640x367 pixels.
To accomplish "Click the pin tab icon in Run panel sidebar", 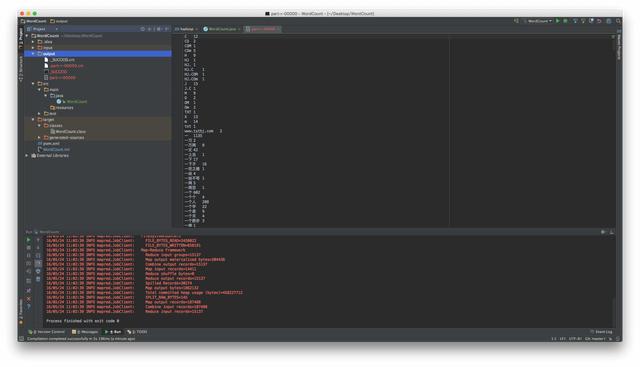I will (28, 290).
